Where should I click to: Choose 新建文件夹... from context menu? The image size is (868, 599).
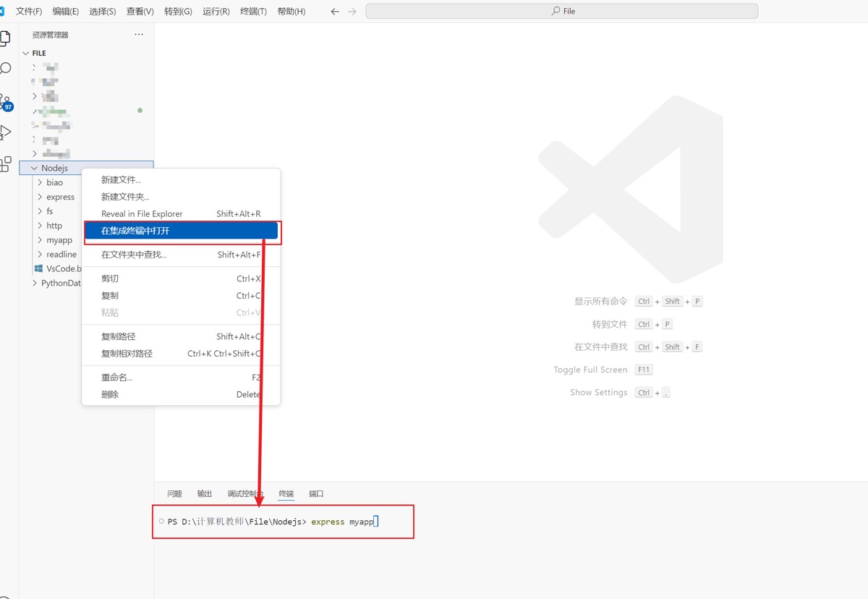click(x=181, y=197)
